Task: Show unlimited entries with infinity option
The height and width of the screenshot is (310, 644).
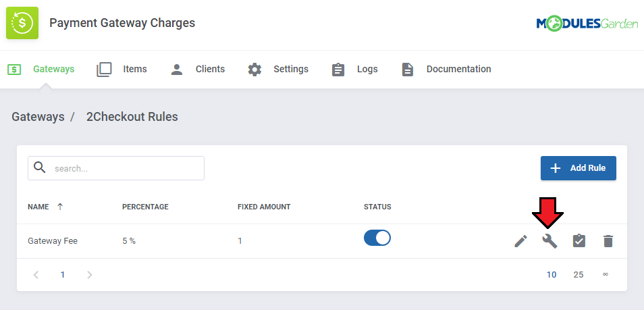Action: pos(606,274)
